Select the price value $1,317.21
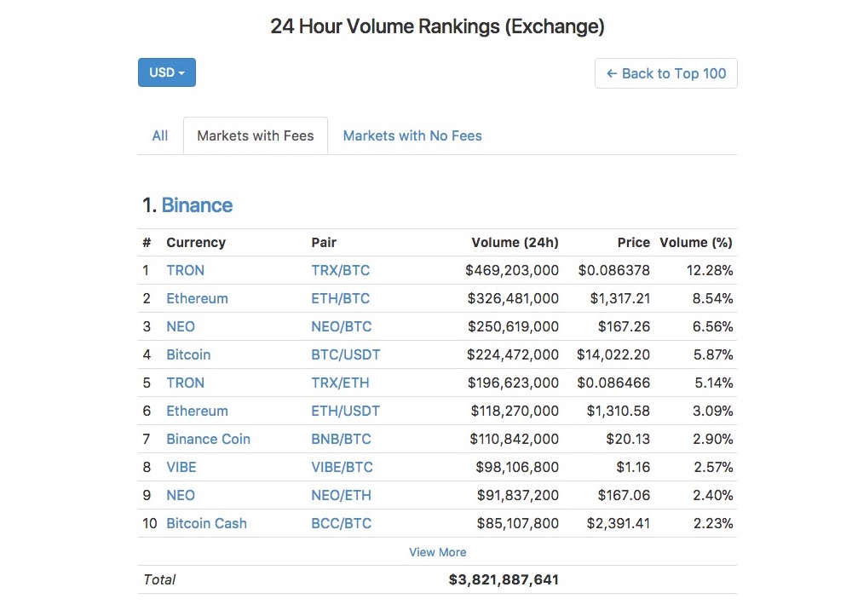852x616 pixels. point(620,299)
